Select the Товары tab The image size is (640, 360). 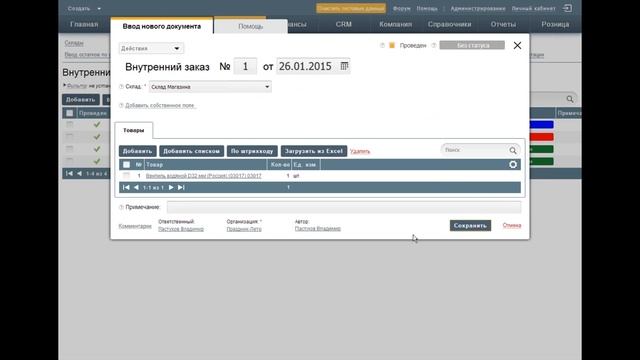[x=134, y=130]
